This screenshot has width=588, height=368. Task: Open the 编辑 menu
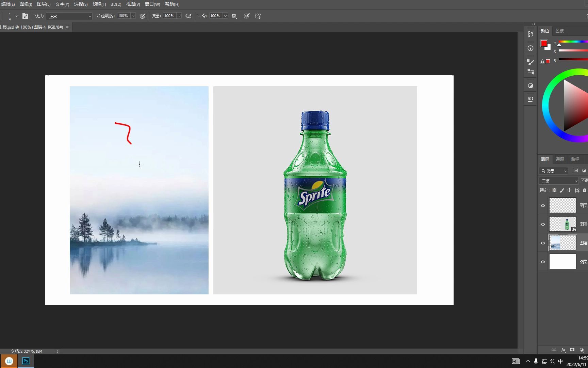pyautogui.click(x=8, y=4)
